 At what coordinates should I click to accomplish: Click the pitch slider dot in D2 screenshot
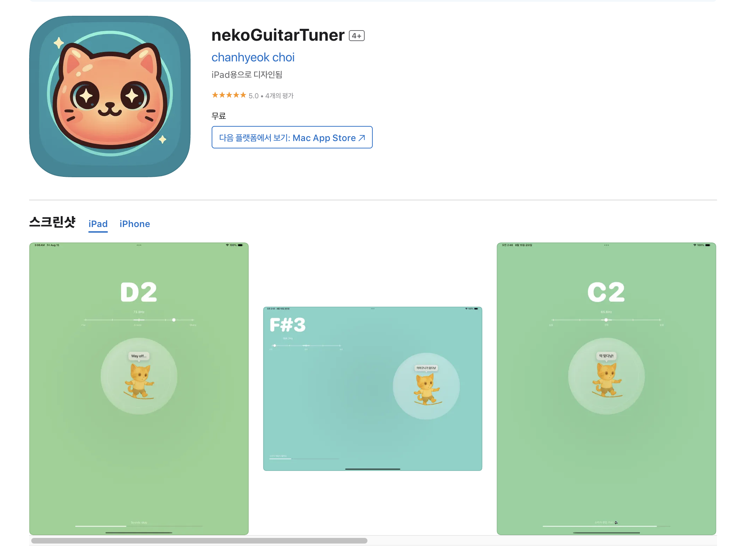coord(174,320)
